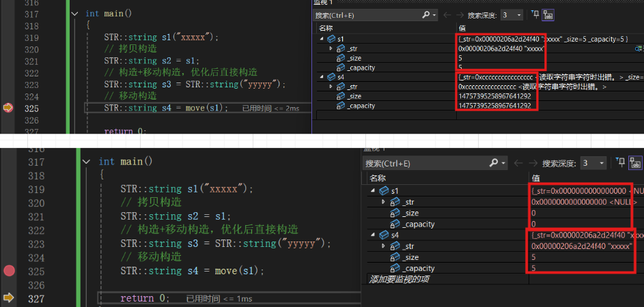Viewport: 644px width, 307px height.
Task: Click the string visualizer icon on upper s1 _str row
Action: click(639, 49)
